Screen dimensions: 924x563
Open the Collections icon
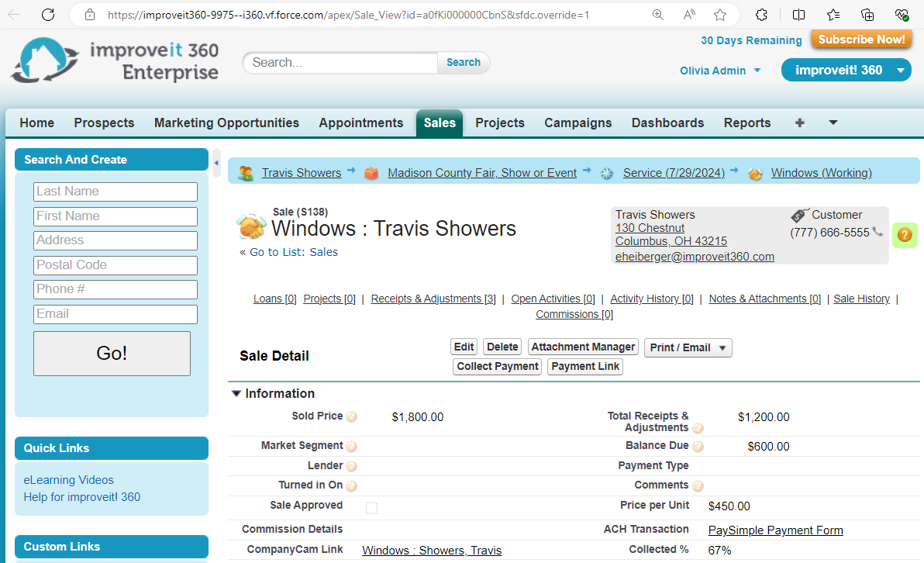pos(867,15)
